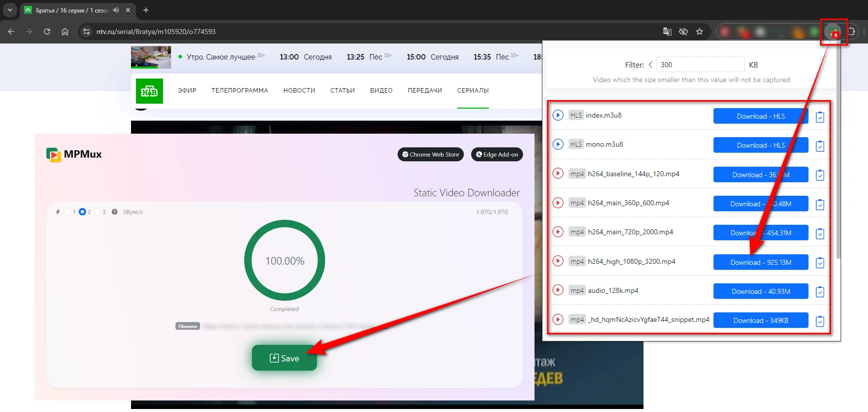Open the ВИДЕО section
Image resolution: width=868 pixels, height=412 pixels.
(381, 91)
